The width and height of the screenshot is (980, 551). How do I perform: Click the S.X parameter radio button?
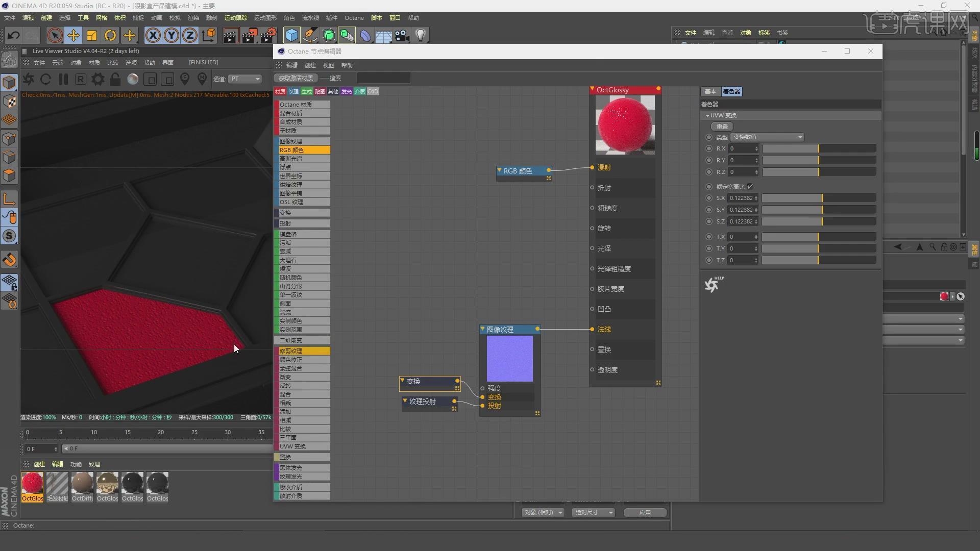pos(708,198)
